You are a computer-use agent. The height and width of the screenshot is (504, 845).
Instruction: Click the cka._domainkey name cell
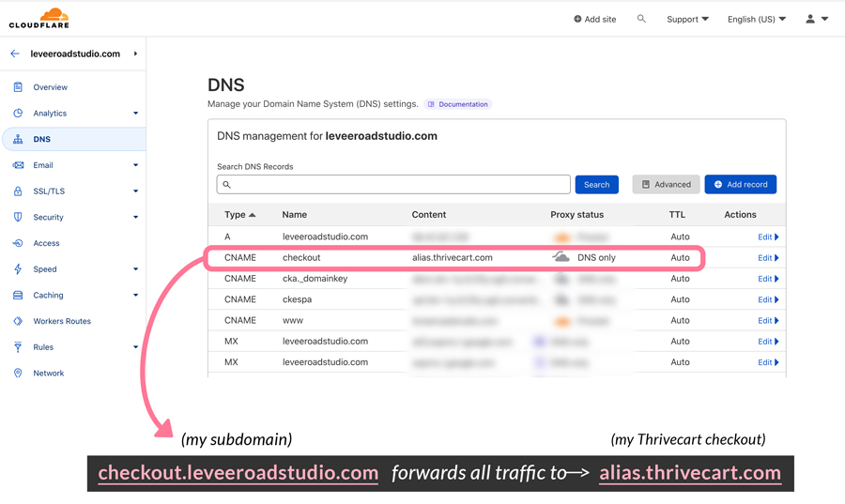pyautogui.click(x=315, y=279)
